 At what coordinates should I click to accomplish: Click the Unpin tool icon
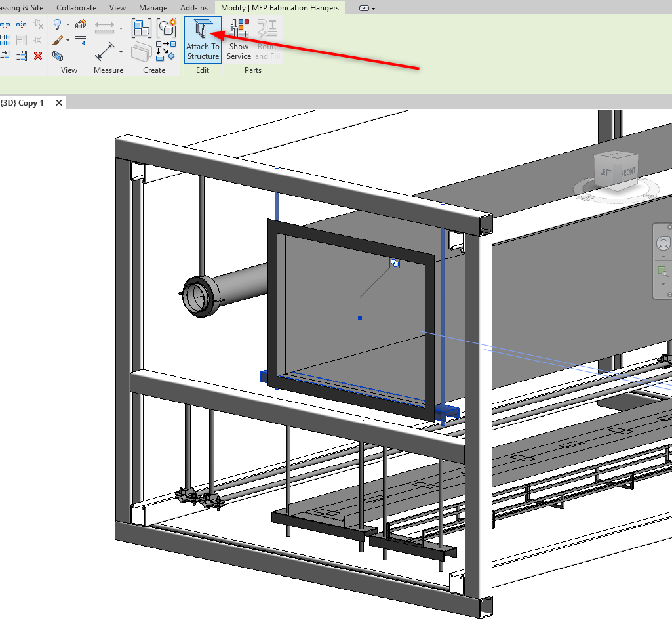coord(38,24)
